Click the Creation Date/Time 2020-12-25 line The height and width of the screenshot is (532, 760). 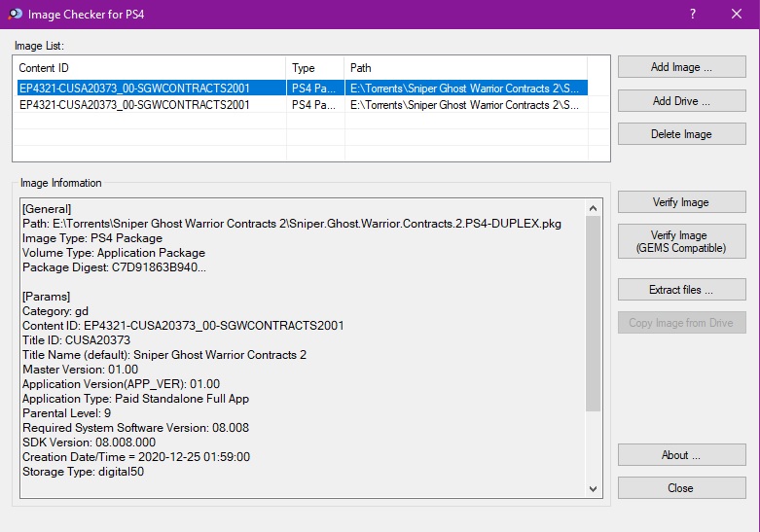click(136, 457)
